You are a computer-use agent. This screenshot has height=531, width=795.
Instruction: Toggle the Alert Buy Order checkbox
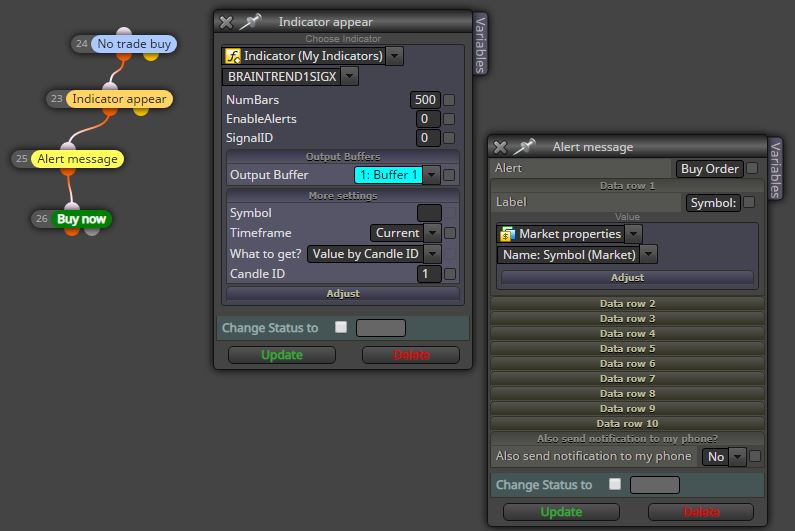(752, 168)
